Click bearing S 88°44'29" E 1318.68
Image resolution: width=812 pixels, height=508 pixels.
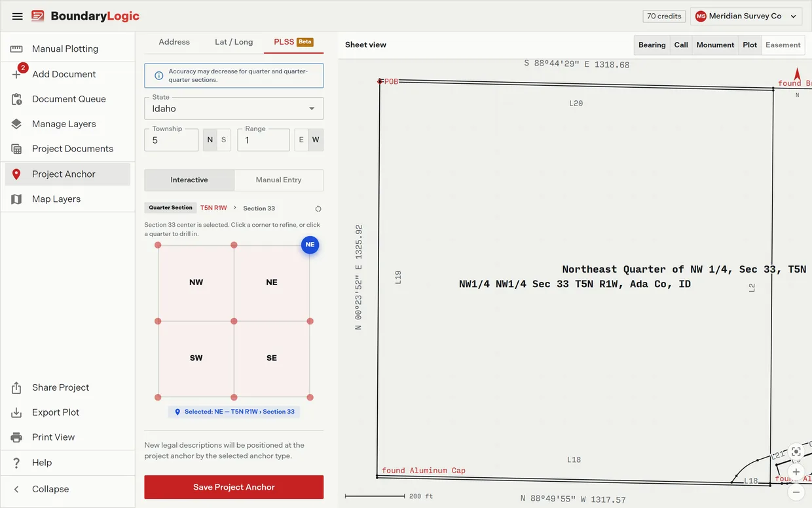(x=577, y=64)
